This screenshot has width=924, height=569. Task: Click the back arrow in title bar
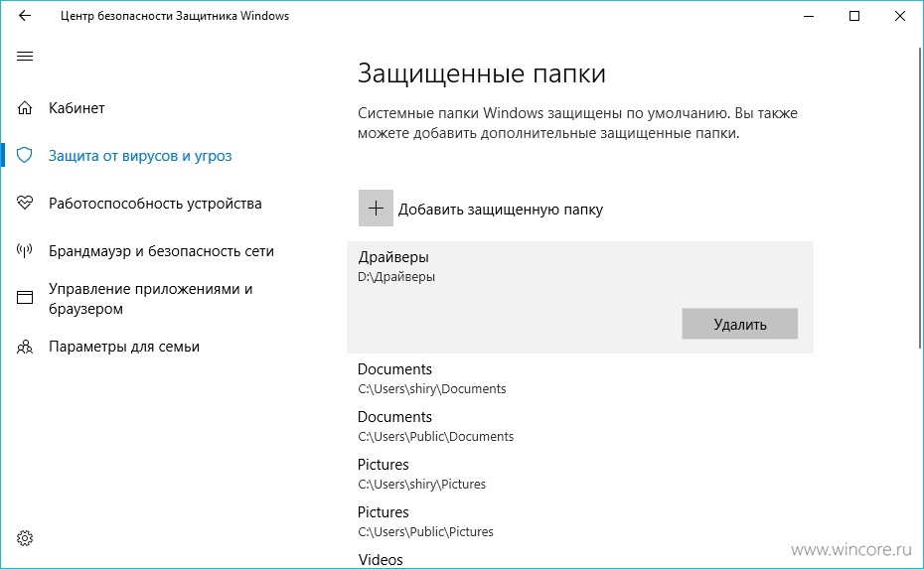click(x=25, y=16)
